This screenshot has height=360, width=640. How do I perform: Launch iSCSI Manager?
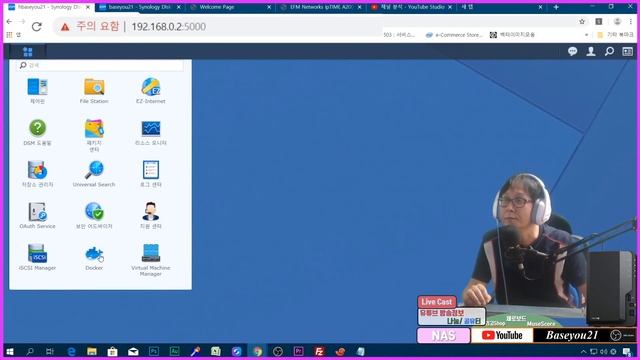(x=38, y=257)
